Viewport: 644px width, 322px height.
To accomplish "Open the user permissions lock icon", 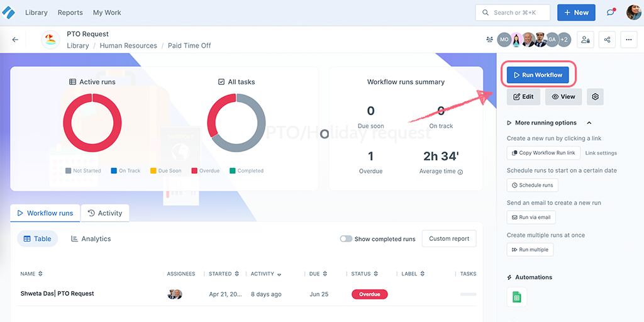I will pyautogui.click(x=586, y=40).
